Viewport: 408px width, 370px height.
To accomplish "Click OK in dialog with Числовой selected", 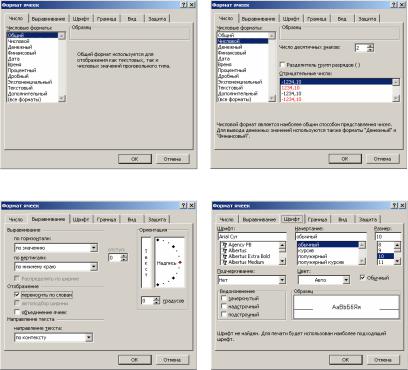I will pos(345,159).
